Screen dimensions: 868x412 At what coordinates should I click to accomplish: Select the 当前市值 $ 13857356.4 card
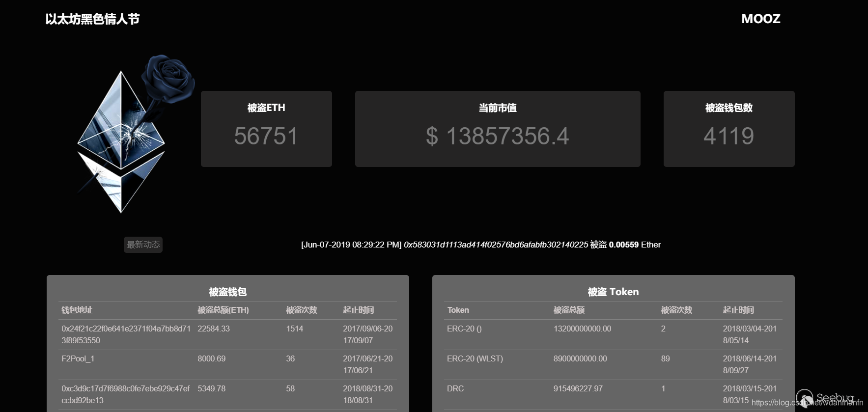pos(498,129)
